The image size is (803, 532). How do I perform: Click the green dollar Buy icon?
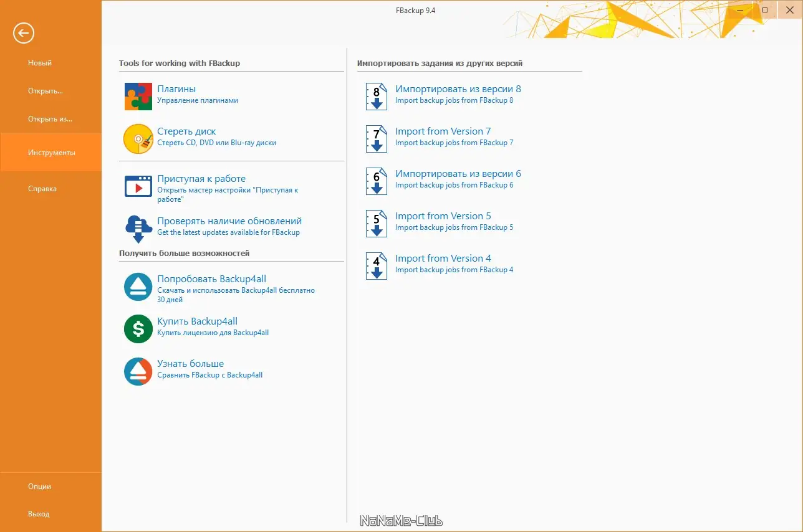(x=138, y=329)
